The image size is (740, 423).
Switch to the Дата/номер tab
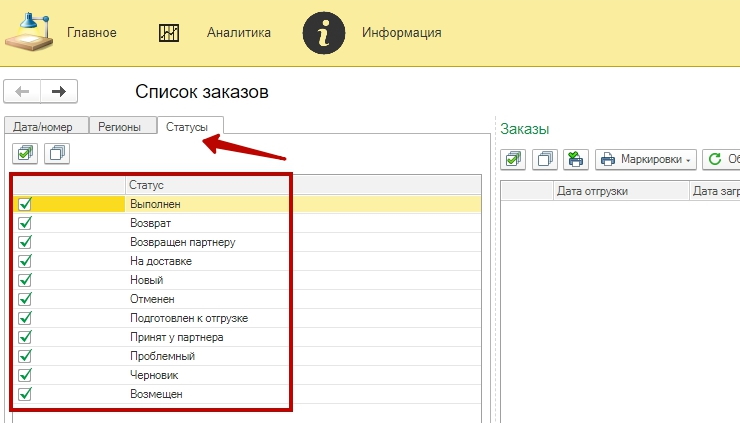45,127
